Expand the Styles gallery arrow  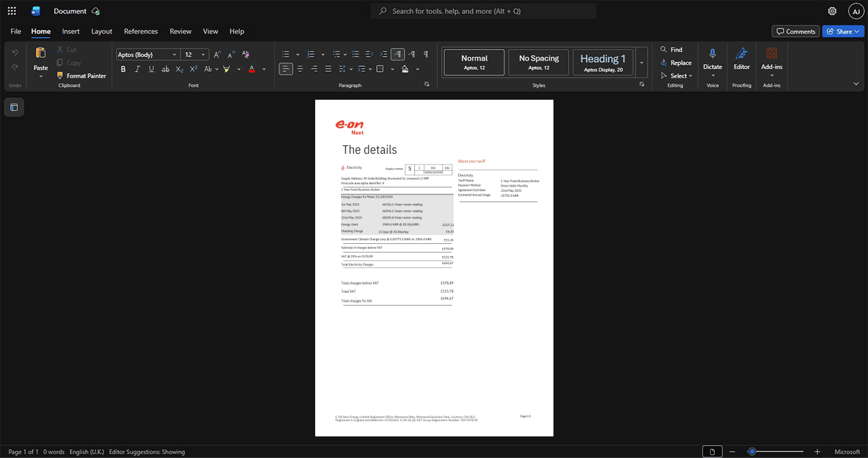tap(642, 62)
